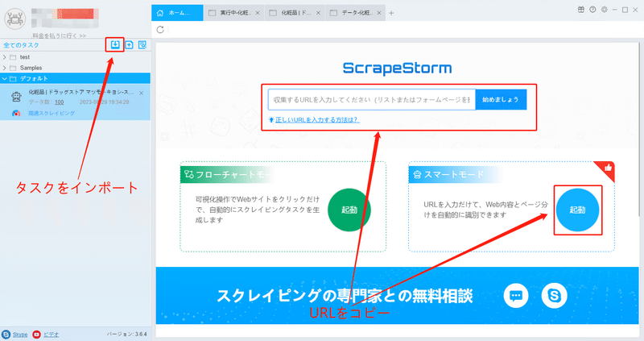This screenshot has width=644, height=341.
Task: Open the Skype icon on the banner
Action: [554, 295]
